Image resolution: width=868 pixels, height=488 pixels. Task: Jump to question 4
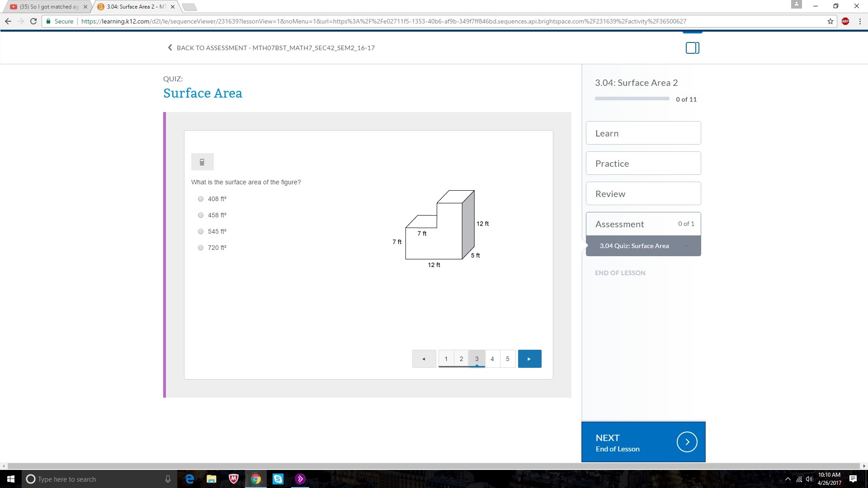tap(492, 359)
